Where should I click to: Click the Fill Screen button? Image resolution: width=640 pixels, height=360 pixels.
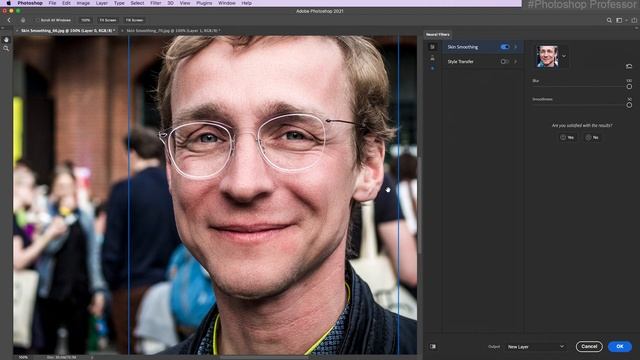click(x=134, y=20)
